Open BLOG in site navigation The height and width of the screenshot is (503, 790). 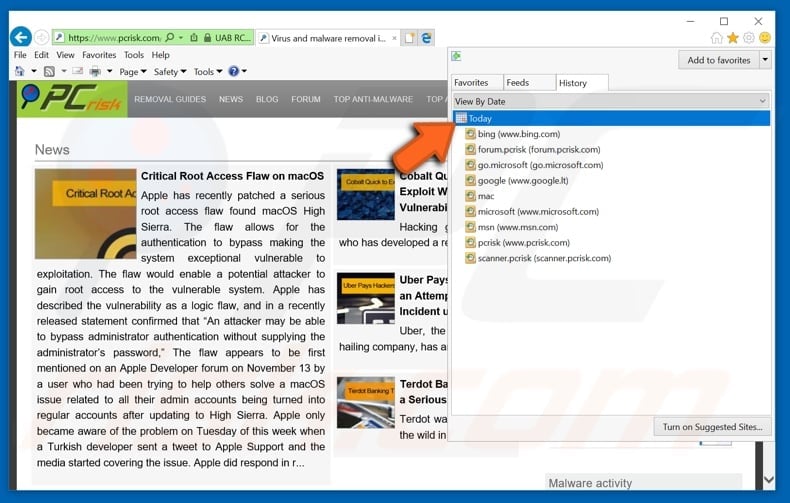tap(267, 99)
